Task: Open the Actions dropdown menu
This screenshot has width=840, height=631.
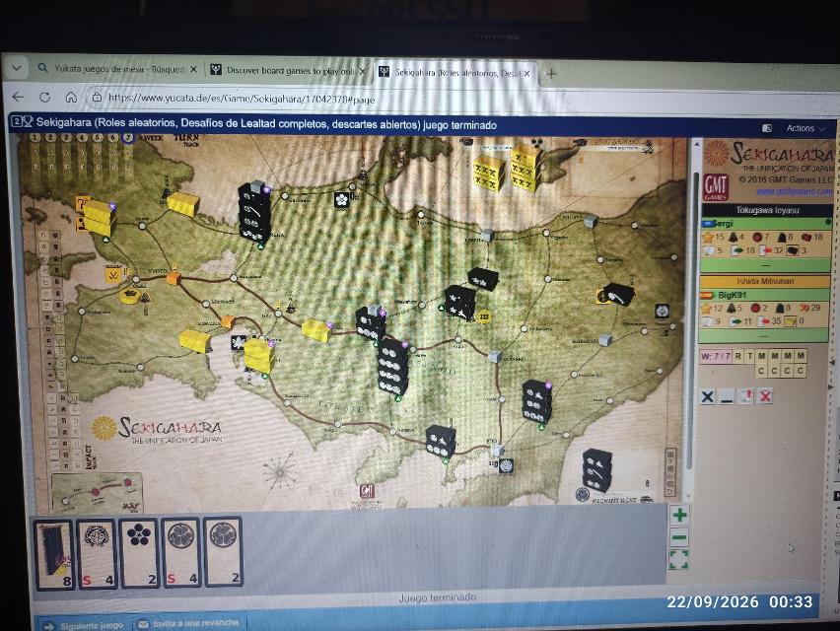Action: pyautogui.click(x=805, y=128)
